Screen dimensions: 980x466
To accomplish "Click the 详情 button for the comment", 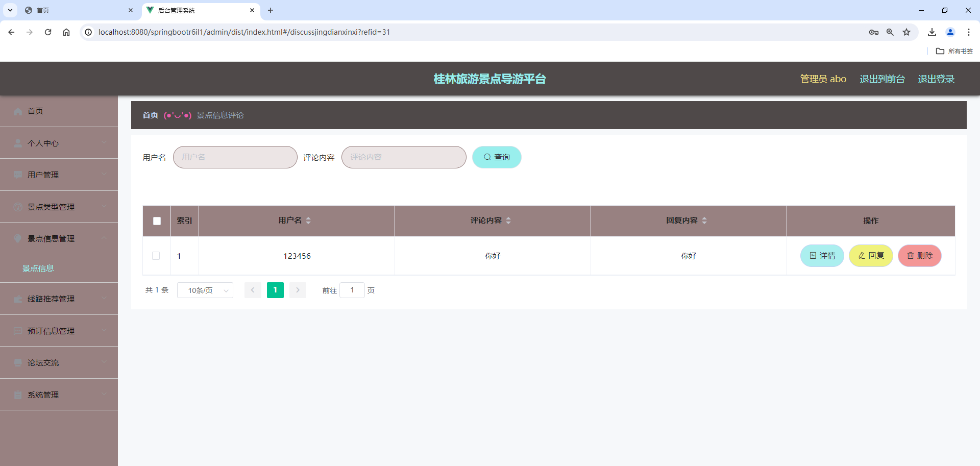I will (x=822, y=256).
